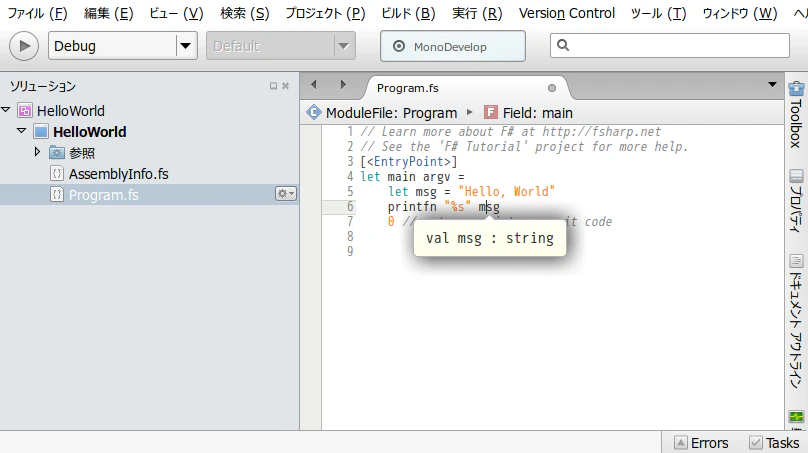Open the ビルド (B) menu
Viewport: 808px width, 453px height.
408,13
